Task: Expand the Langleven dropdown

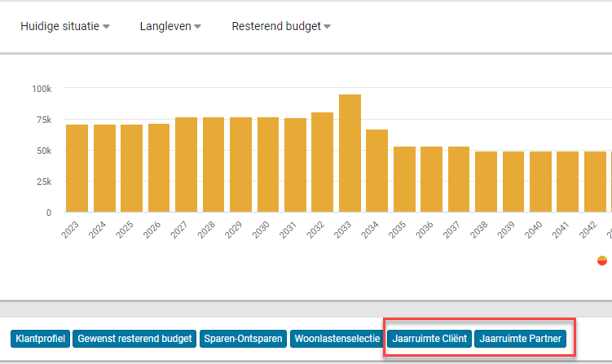Action: [x=170, y=26]
